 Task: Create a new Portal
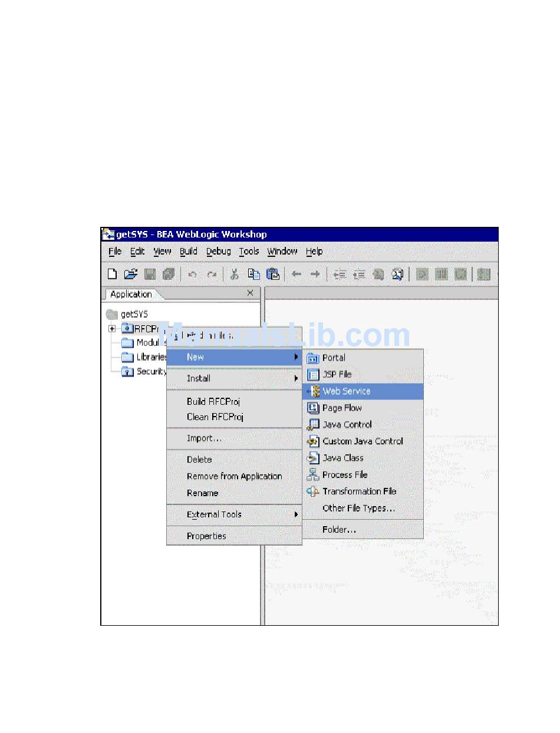363,358
